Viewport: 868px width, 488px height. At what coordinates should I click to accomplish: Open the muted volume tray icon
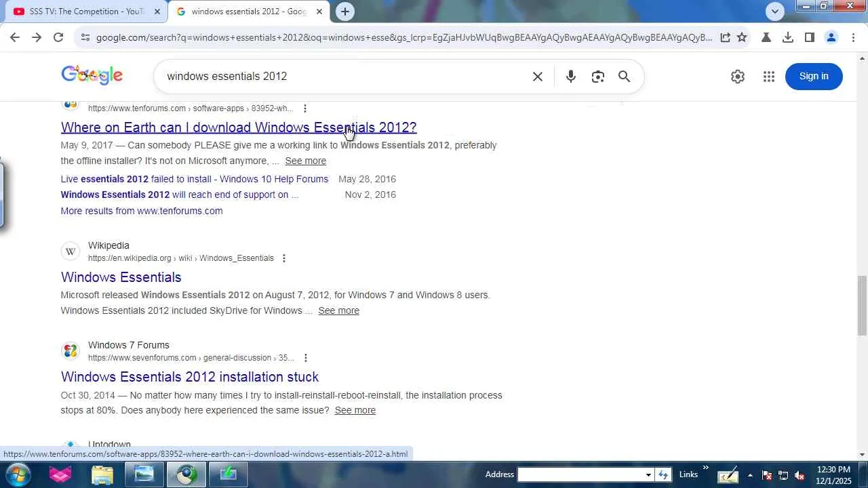coord(800,475)
